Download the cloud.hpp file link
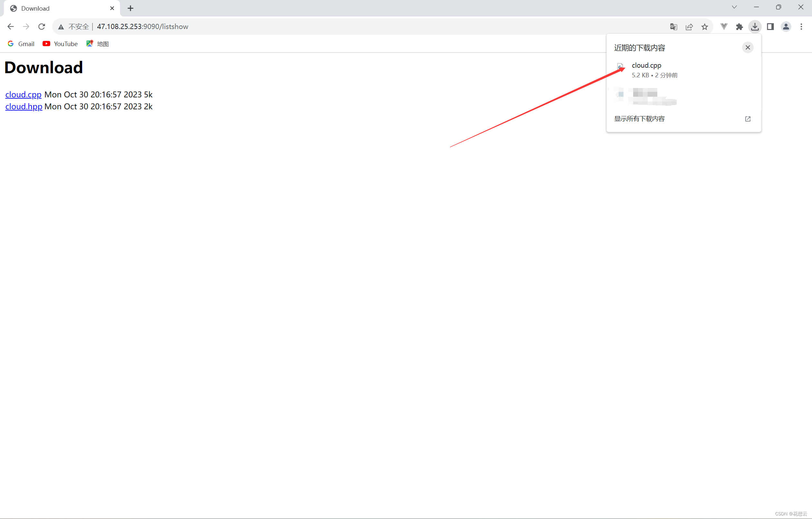812x519 pixels. (24, 107)
